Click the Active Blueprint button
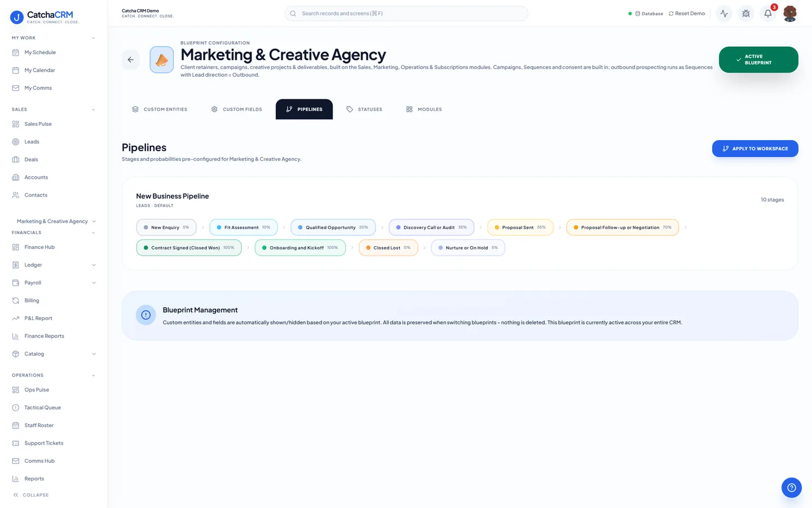This screenshot has width=812, height=508. click(758, 60)
